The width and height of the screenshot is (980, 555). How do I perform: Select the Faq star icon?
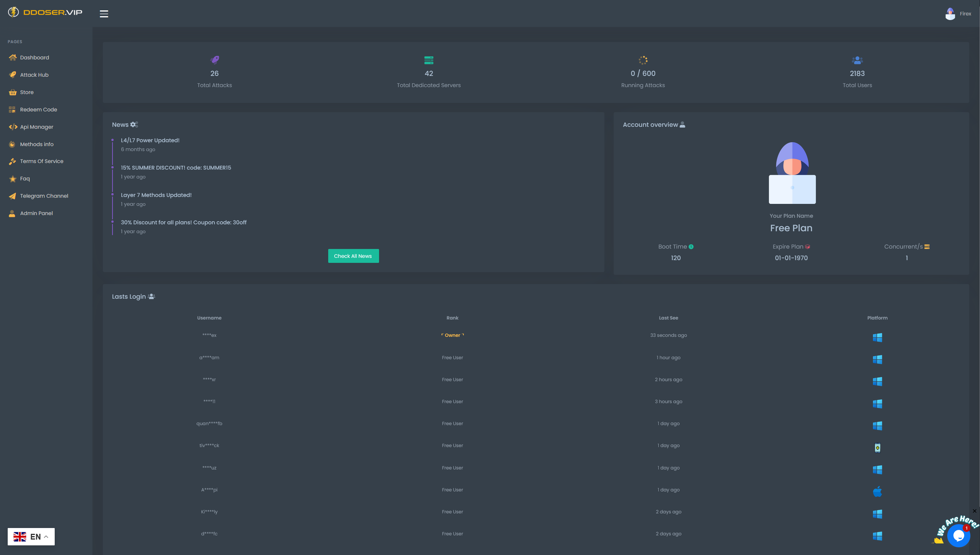12,178
